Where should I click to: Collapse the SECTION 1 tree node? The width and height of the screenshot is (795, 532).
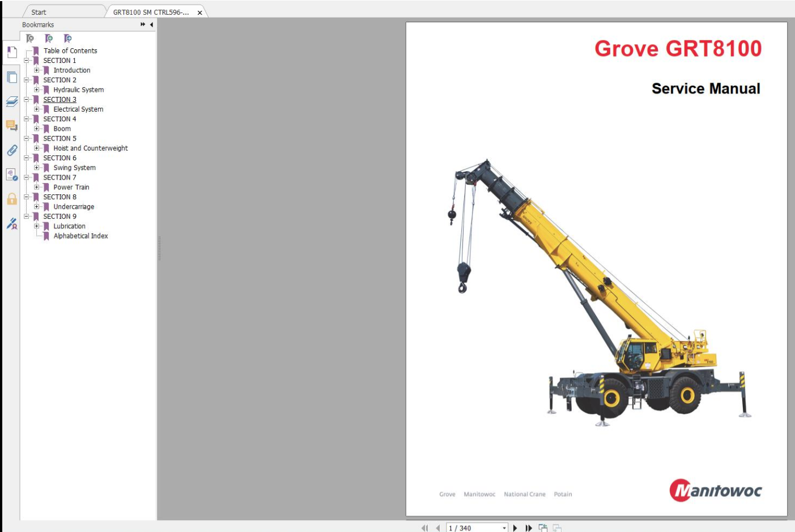point(27,61)
